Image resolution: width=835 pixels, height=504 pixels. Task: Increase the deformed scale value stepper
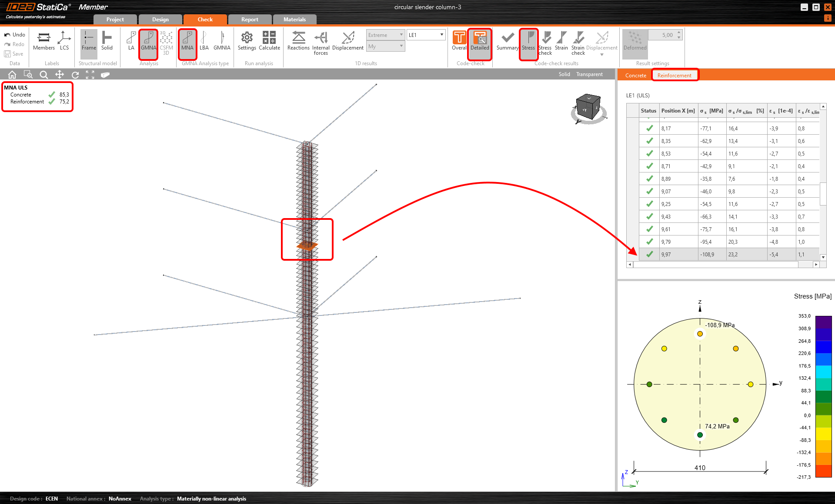(x=678, y=33)
